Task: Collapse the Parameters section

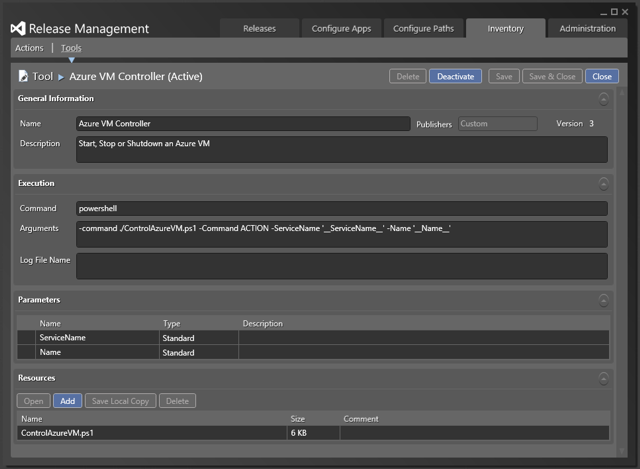Action: coord(604,300)
